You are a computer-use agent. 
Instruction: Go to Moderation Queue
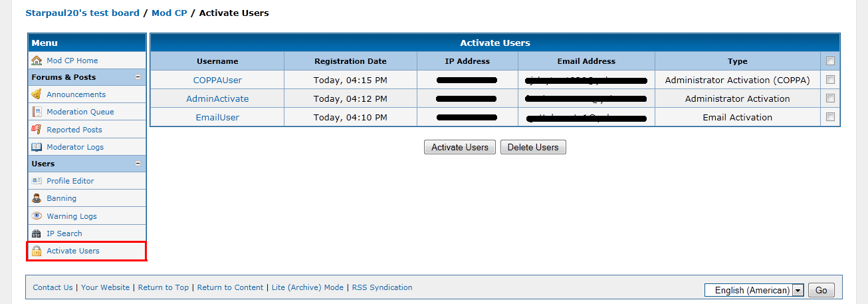80,112
